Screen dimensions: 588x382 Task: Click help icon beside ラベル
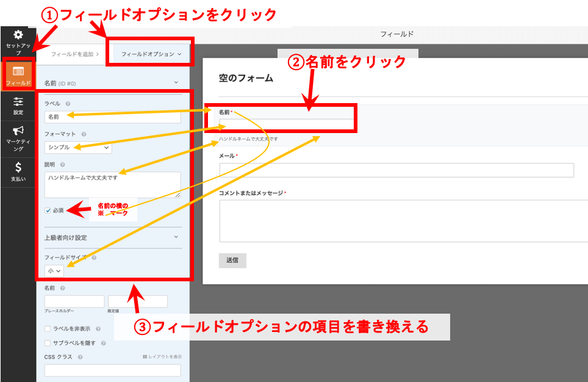coord(68,104)
